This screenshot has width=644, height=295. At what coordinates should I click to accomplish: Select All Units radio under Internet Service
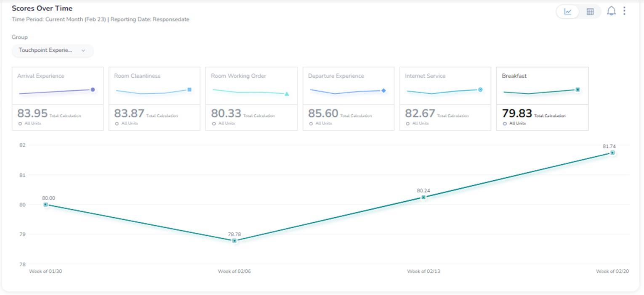tap(408, 124)
